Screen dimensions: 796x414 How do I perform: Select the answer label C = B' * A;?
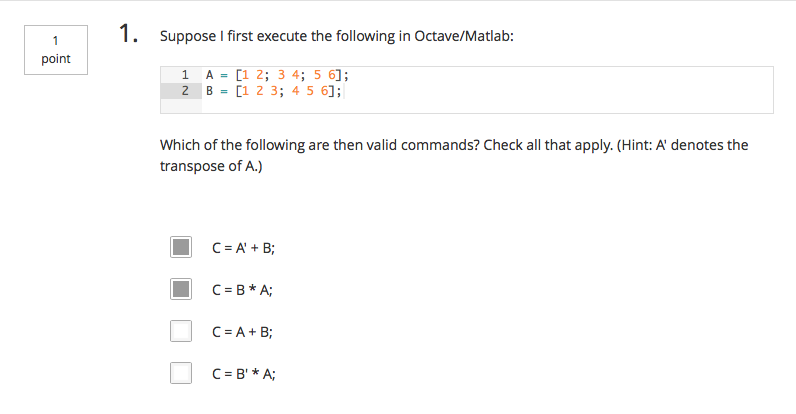[x=244, y=374]
